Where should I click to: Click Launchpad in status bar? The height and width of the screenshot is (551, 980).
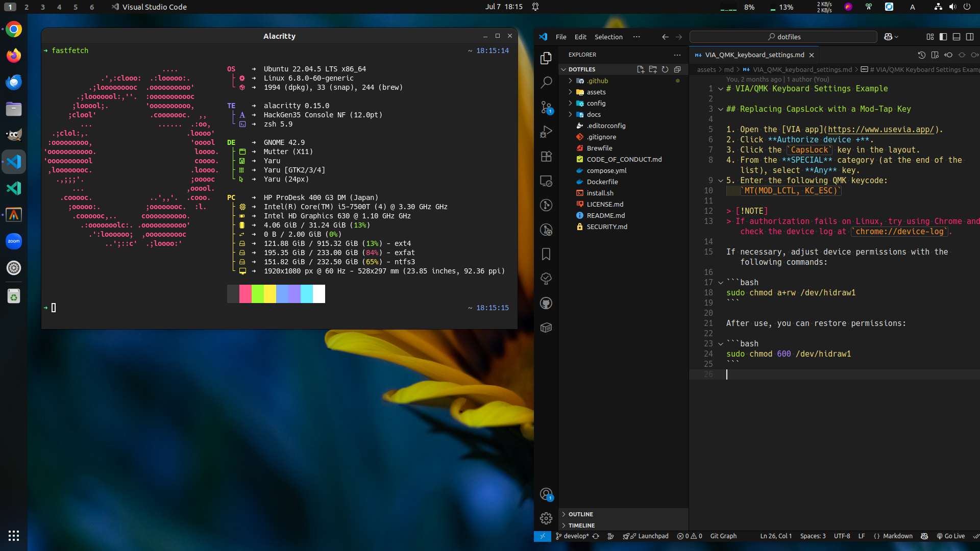(647, 536)
